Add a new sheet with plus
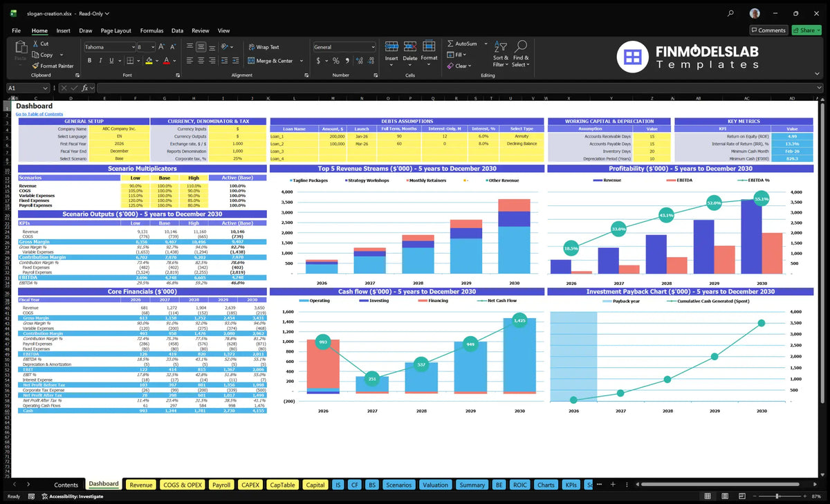Viewport: 830px width, 504px height. (612, 485)
